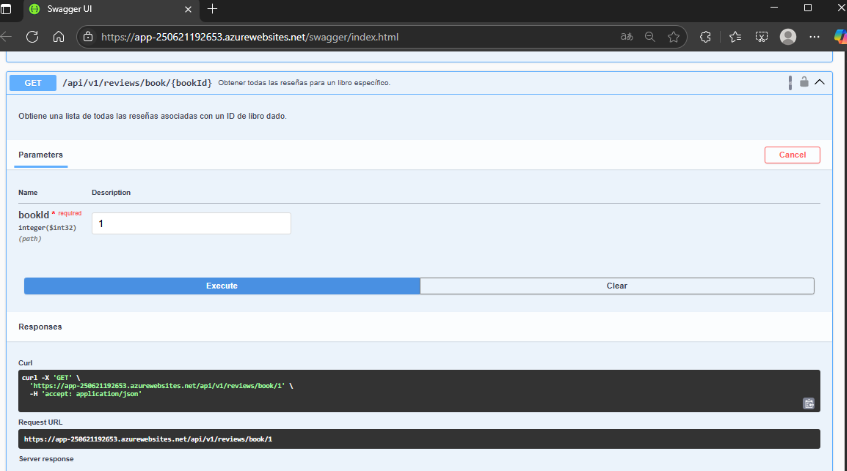Click the 'Curl' label

pos(25,363)
